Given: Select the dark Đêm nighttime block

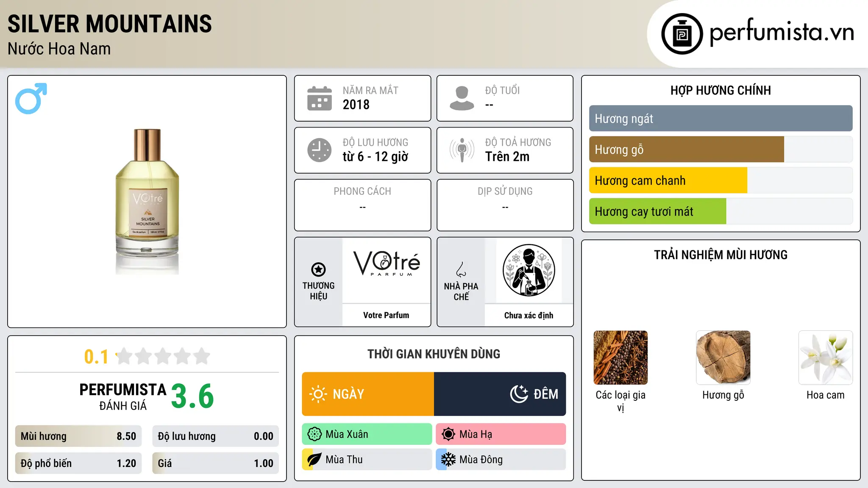Looking at the screenshot, I should 500,394.
